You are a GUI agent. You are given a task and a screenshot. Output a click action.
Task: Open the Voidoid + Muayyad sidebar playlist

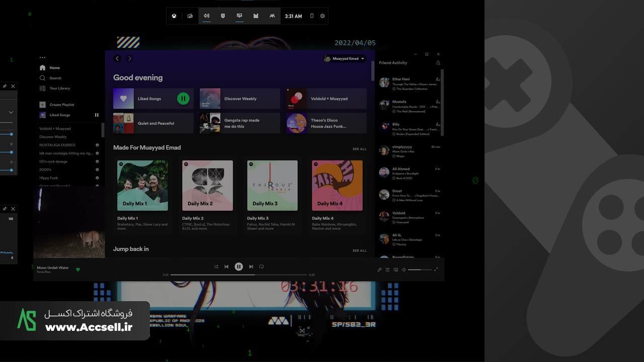tap(55, 129)
